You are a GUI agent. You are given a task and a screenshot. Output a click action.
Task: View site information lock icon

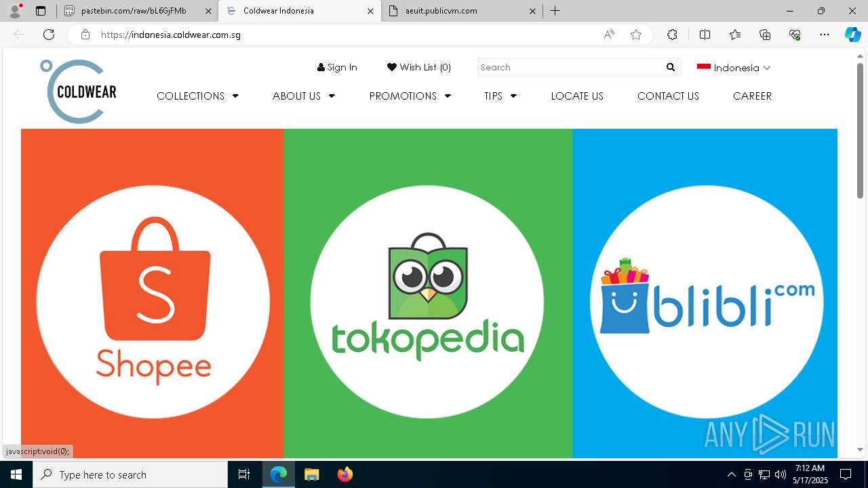pos(85,35)
